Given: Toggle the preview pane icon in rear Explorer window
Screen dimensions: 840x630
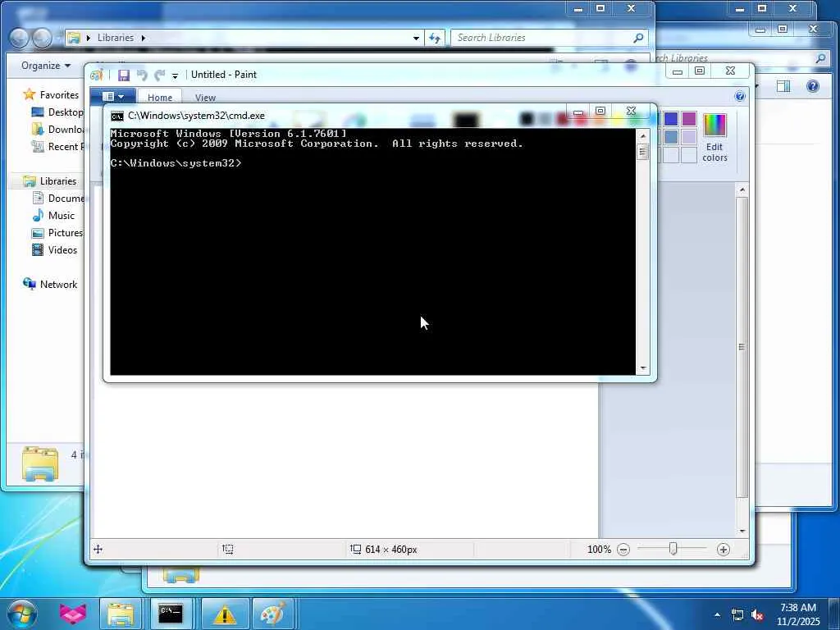Looking at the screenshot, I should tap(783, 86).
